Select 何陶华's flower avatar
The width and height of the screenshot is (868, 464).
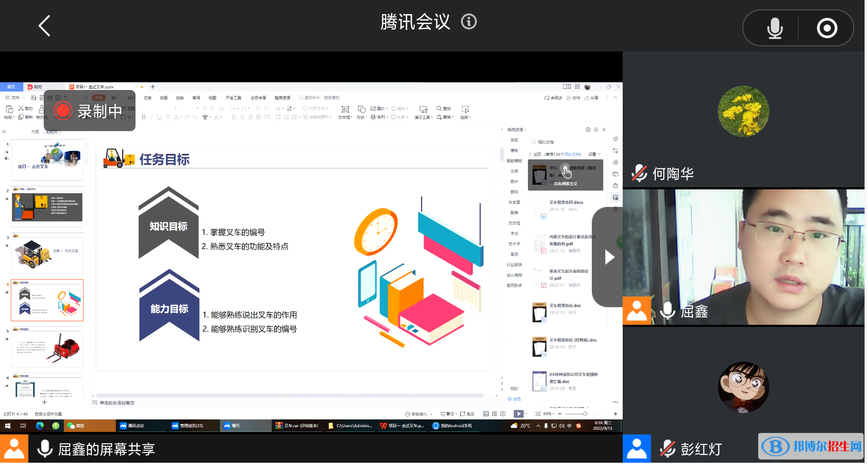tap(743, 111)
